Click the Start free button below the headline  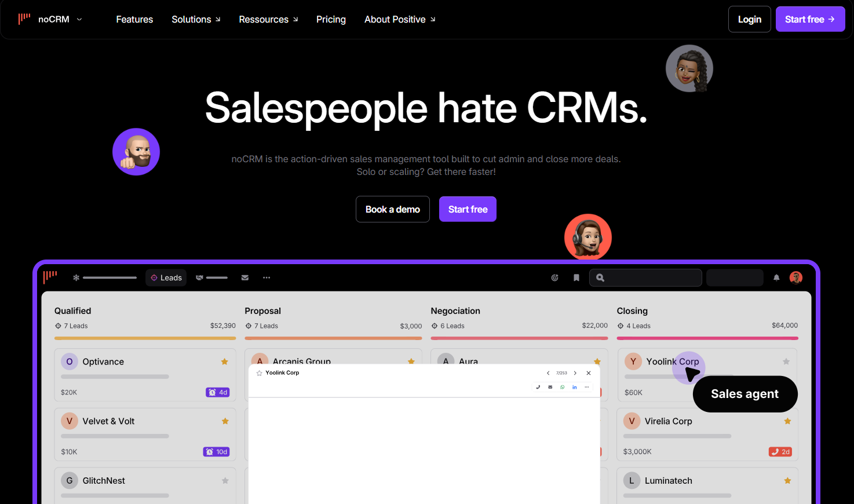tap(468, 209)
